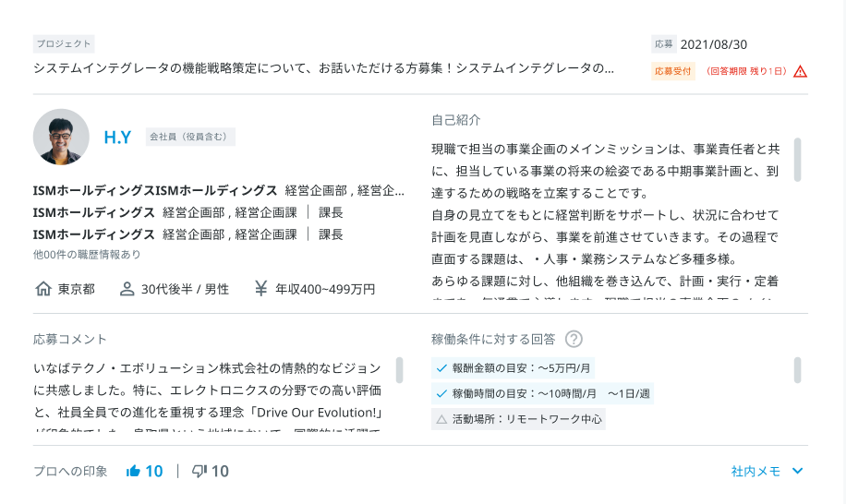Click the red deadline warning triangle icon

(x=800, y=71)
